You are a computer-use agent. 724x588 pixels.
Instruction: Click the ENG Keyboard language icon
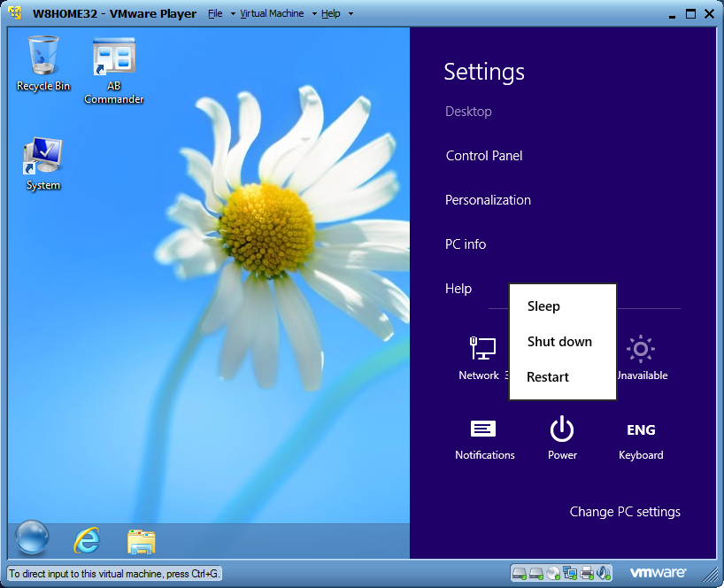(x=641, y=431)
